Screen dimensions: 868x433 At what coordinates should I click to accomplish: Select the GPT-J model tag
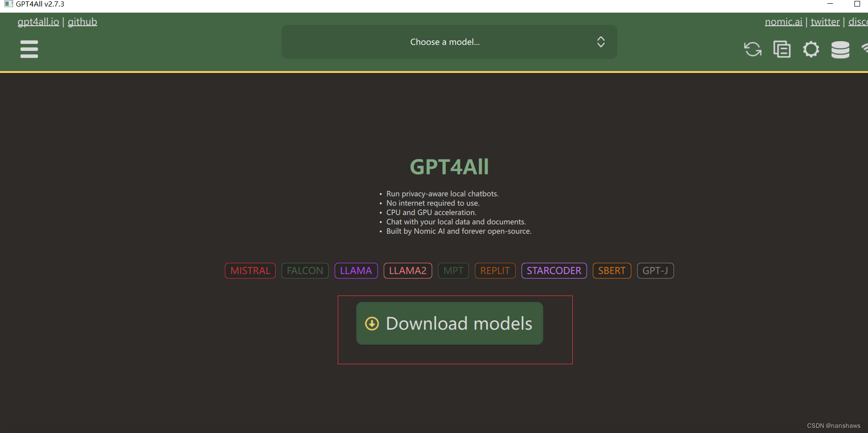(x=655, y=271)
